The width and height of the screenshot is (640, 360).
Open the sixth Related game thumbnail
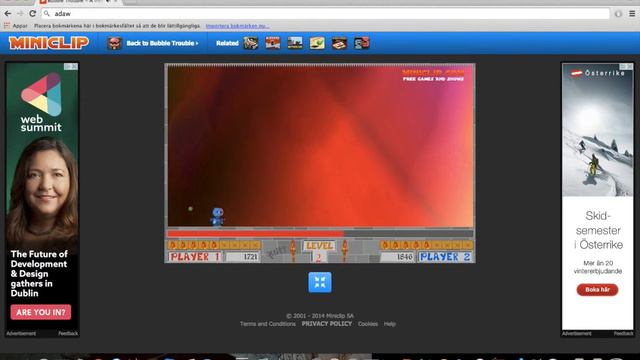pos(361,43)
